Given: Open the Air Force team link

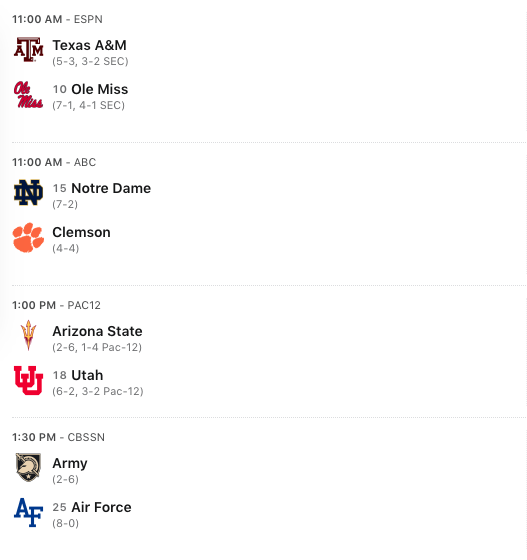Looking at the screenshot, I should [x=101, y=507].
